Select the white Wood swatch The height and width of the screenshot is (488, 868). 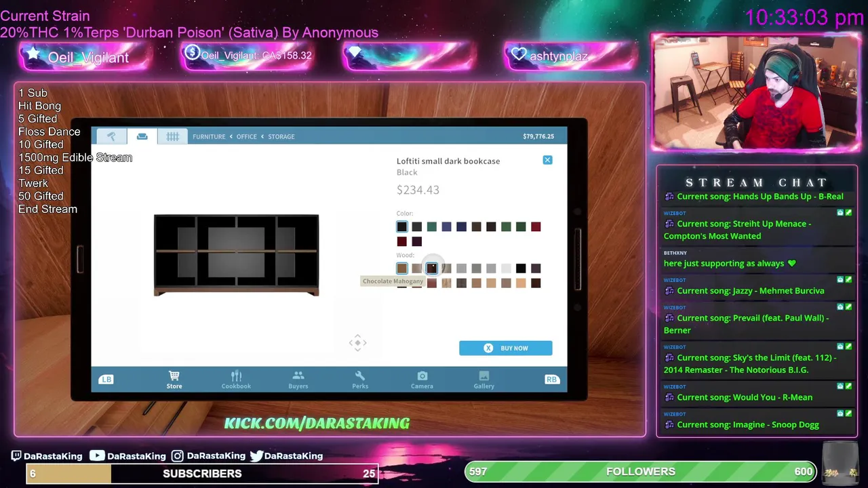point(506,268)
